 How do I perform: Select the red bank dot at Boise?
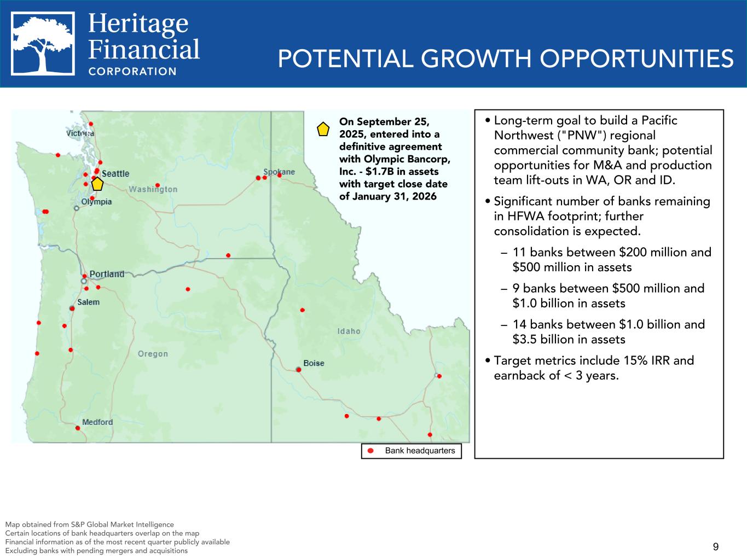click(299, 370)
